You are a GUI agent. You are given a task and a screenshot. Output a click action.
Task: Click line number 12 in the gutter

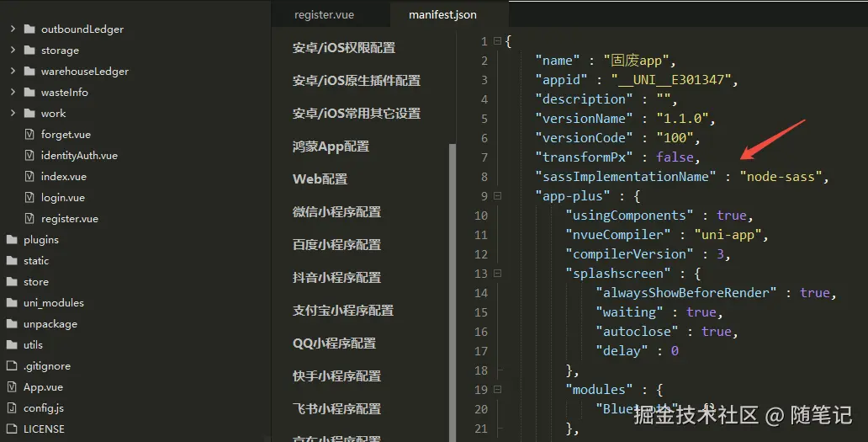pyautogui.click(x=481, y=254)
